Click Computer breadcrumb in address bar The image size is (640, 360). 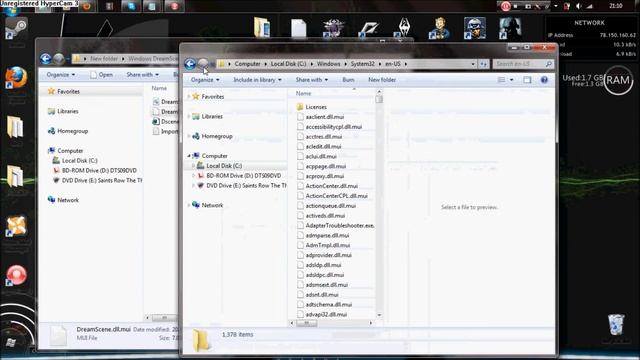pyautogui.click(x=247, y=64)
